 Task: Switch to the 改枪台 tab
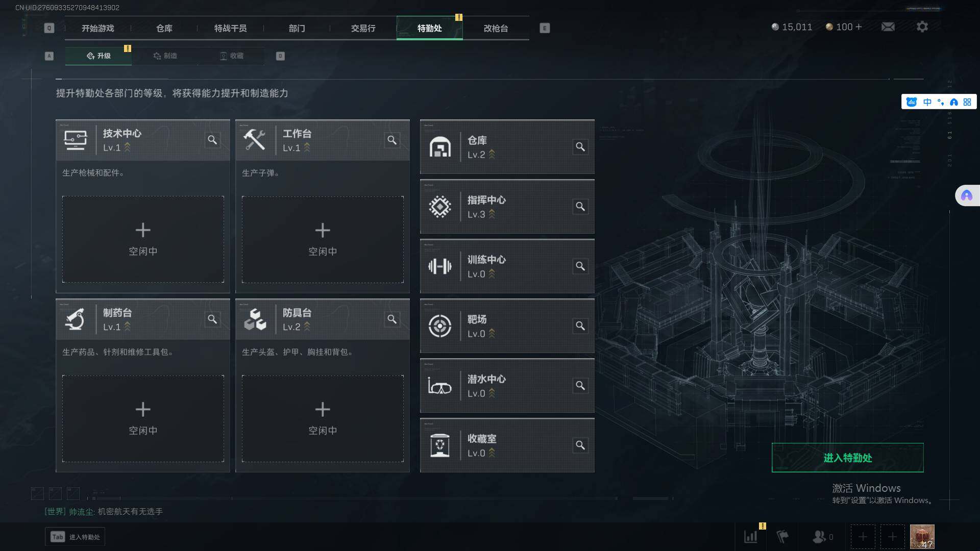[496, 28]
